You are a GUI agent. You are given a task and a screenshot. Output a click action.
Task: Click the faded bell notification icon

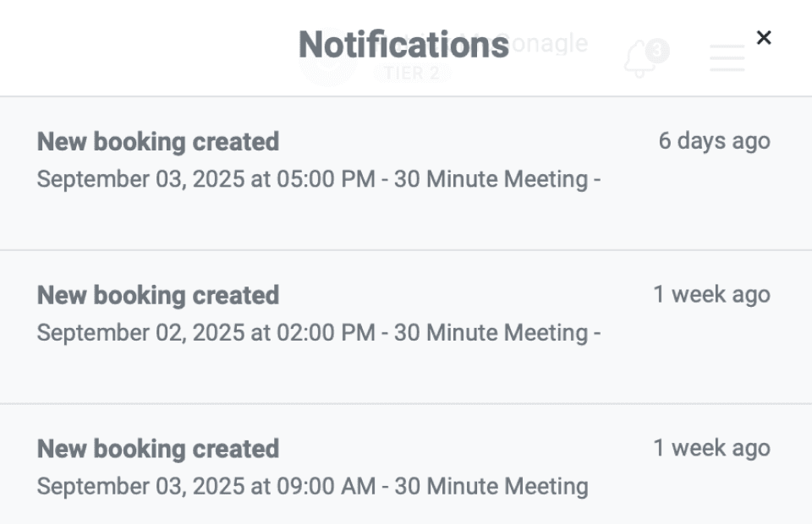tap(639, 59)
